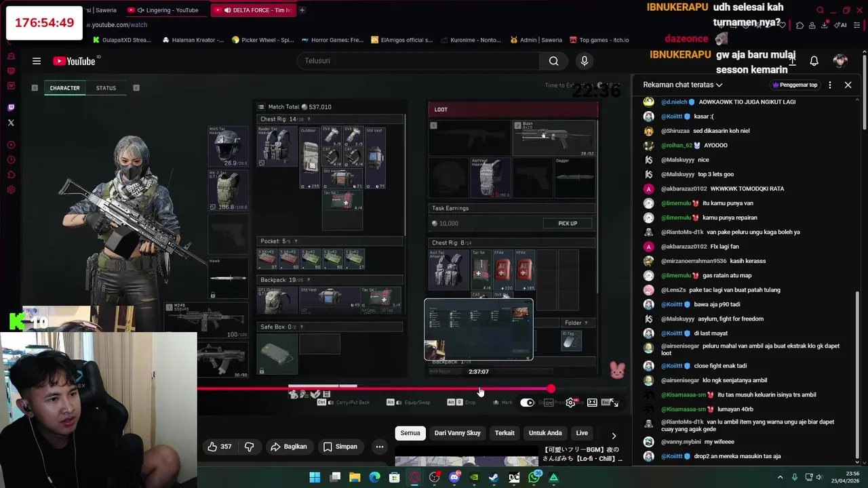Select the Live filter chip
Image resolution: width=868 pixels, height=488 pixels.
[582, 433]
